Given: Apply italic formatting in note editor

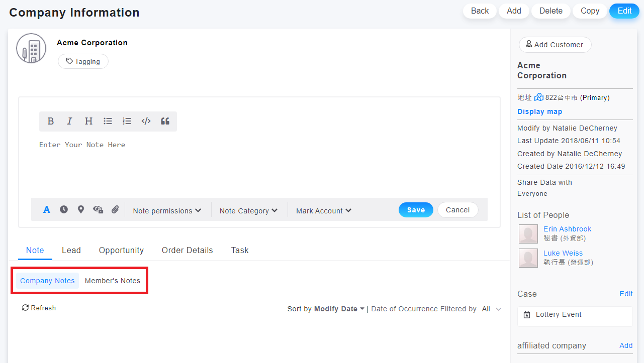Looking at the screenshot, I should pyautogui.click(x=69, y=121).
